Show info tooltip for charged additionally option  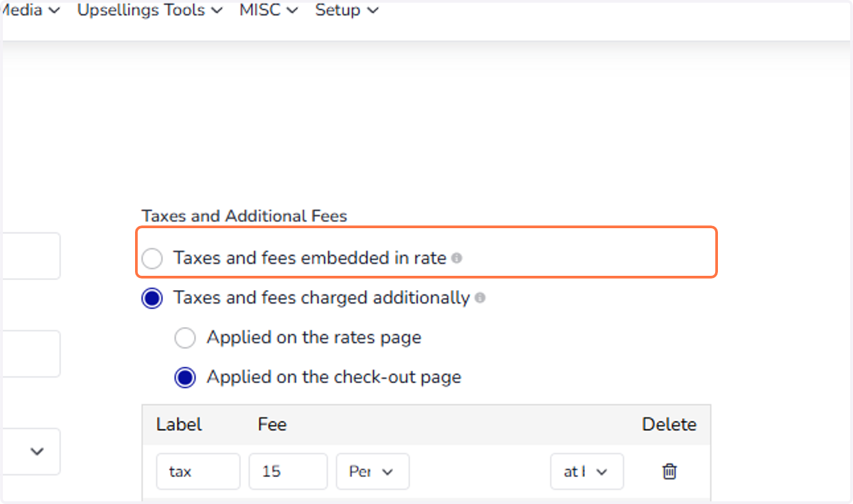pyautogui.click(x=481, y=298)
